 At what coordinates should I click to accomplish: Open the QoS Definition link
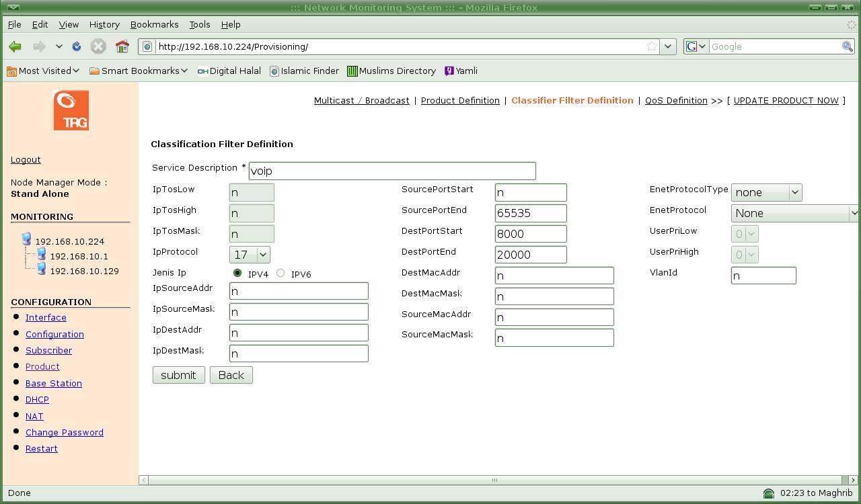[x=675, y=100]
